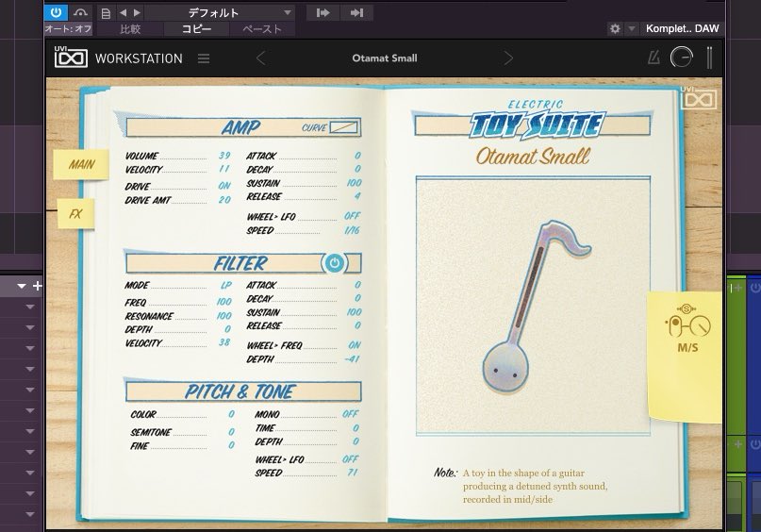Click the filter wheel DEPTH value -41
The height and width of the screenshot is (532, 761).
click(352, 359)
